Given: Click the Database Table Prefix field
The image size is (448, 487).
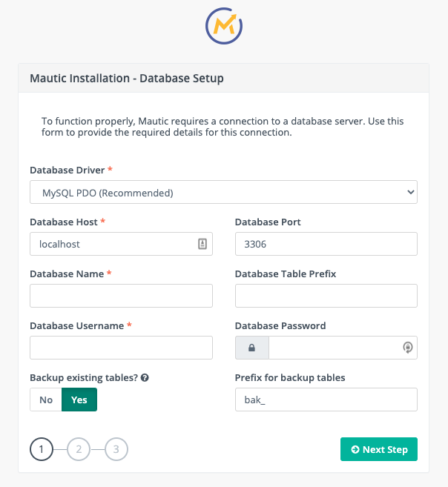Looking at the screenshot, I should point(326,296).
